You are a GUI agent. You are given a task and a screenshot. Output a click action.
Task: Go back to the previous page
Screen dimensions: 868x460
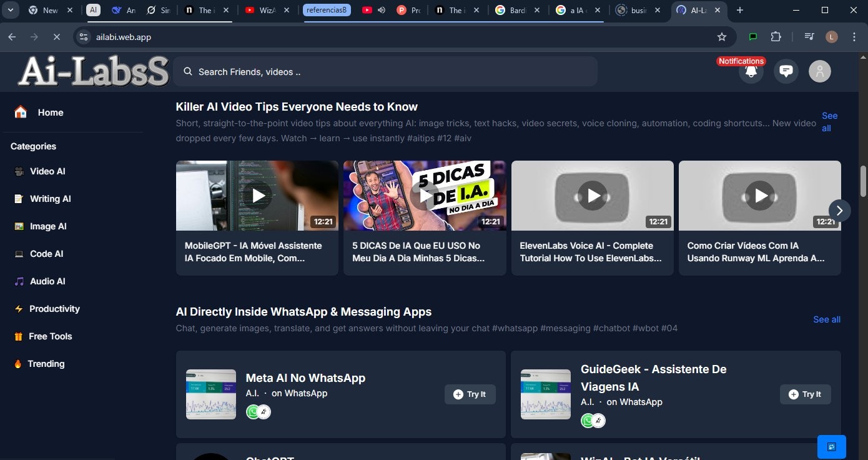12,37
